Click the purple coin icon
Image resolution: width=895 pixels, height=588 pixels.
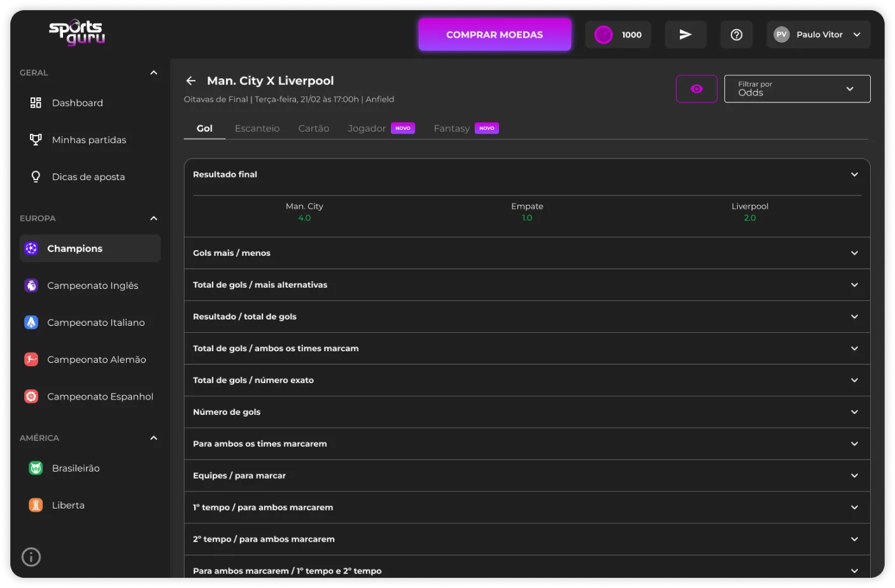(x=603, y=35)
